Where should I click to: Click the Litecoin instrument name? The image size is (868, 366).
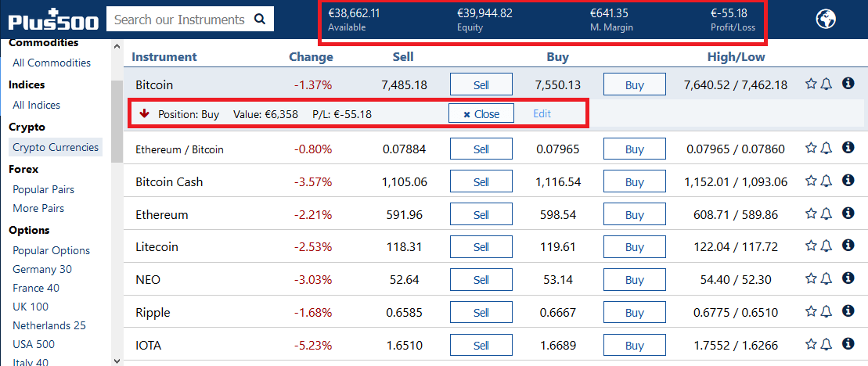click(157, 247)
